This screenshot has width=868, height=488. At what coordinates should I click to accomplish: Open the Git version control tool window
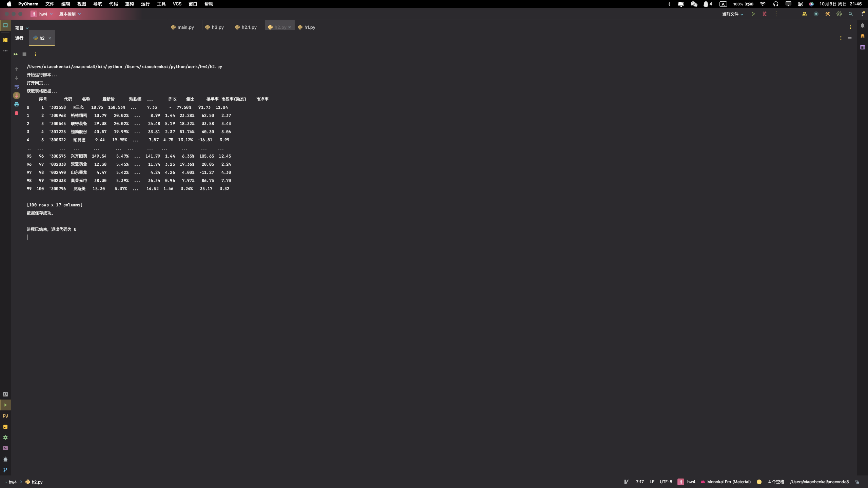click(x=5, y=470)
